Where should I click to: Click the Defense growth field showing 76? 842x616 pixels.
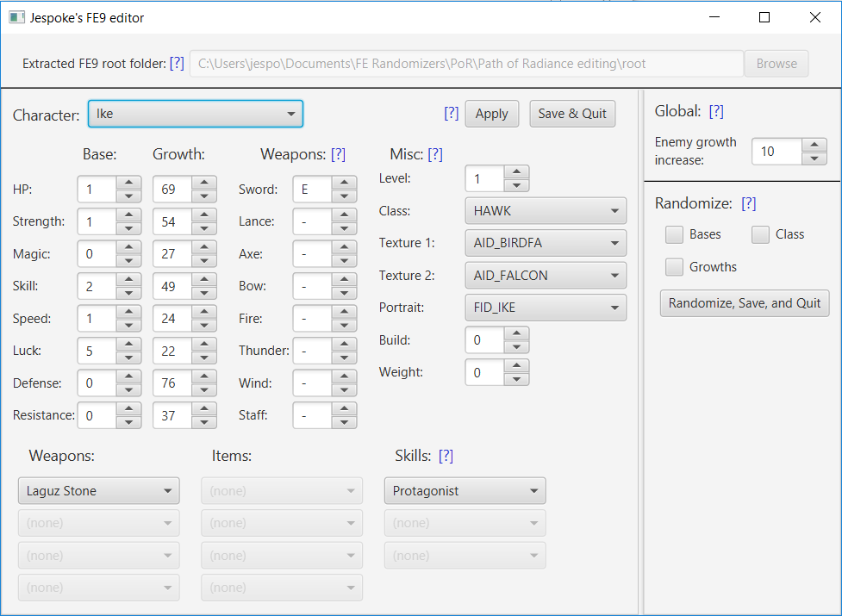click(172, 383)
